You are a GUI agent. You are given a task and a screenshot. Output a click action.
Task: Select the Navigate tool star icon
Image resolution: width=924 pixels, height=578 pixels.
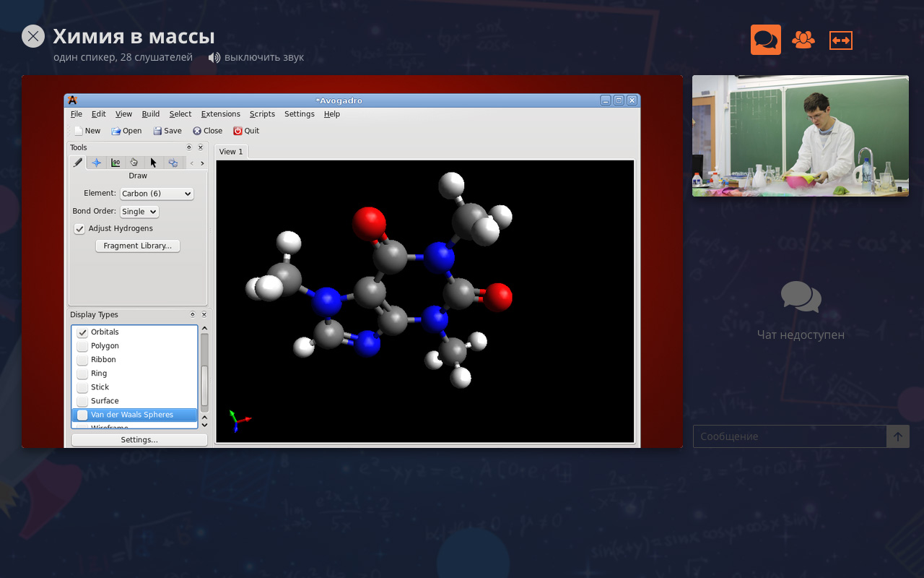[96, 163]
